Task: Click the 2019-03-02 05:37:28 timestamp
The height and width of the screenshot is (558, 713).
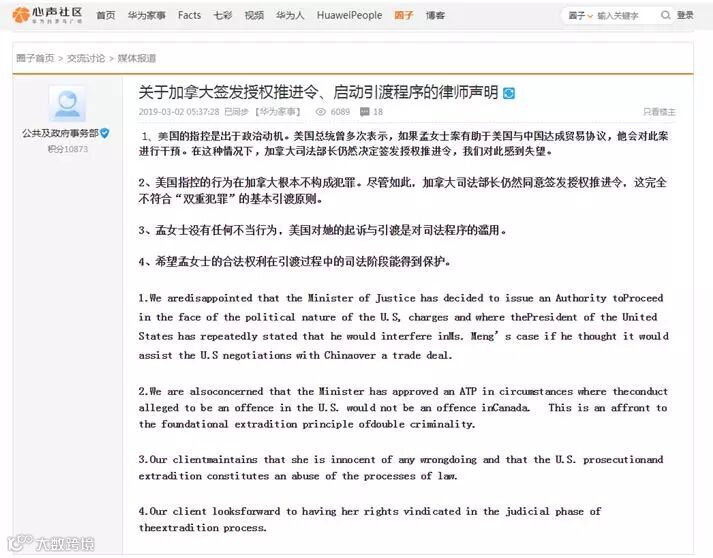Action: pyautogui.click(x=179, y=112)
